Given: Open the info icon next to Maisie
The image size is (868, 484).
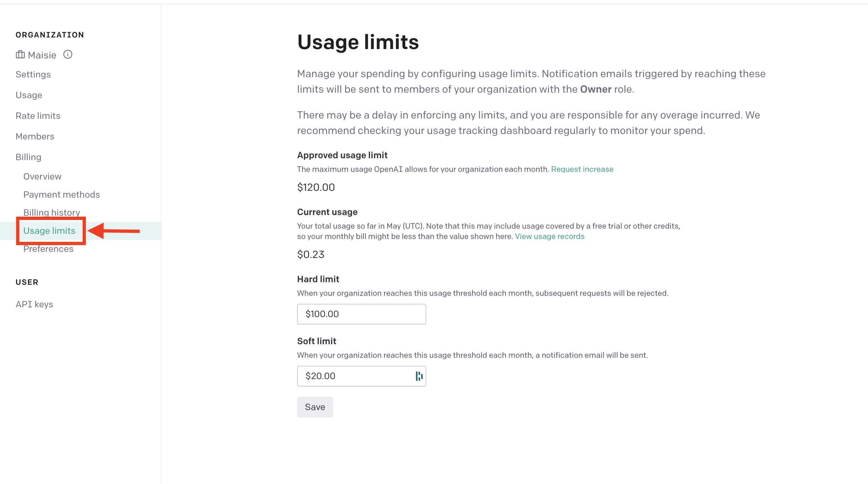Looking at the screenshot, I should [68, 54].
